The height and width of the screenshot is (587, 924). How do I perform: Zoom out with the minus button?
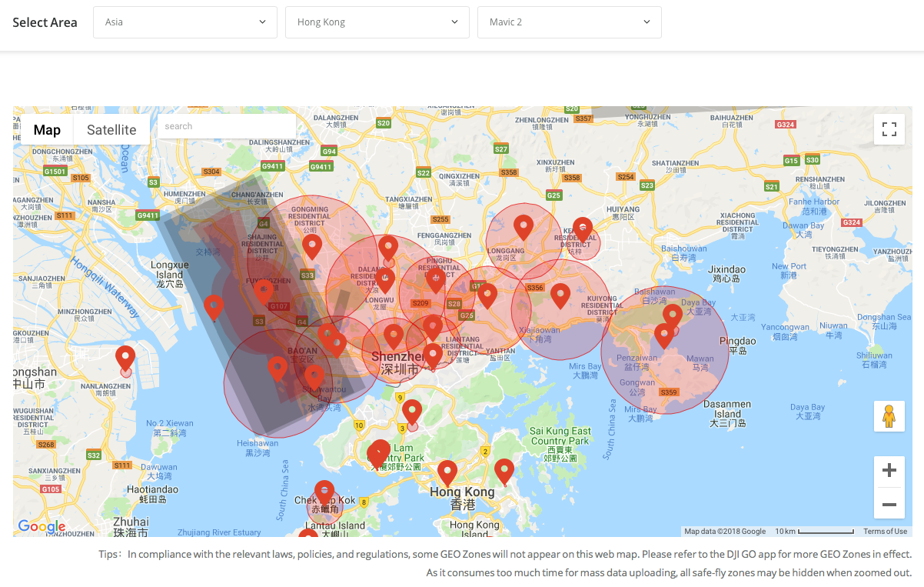coord(889,504)
